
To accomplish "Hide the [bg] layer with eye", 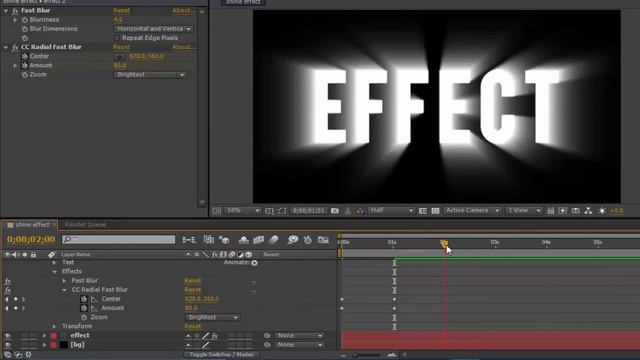I will pyautogui.click(x=7, y=345).
